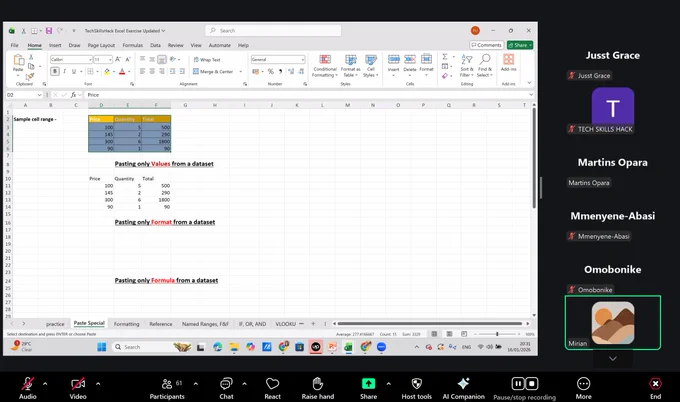This screenshot has width=680, height=402.
Task: Click the Insert Function fx icon
Action: [74, 95]
